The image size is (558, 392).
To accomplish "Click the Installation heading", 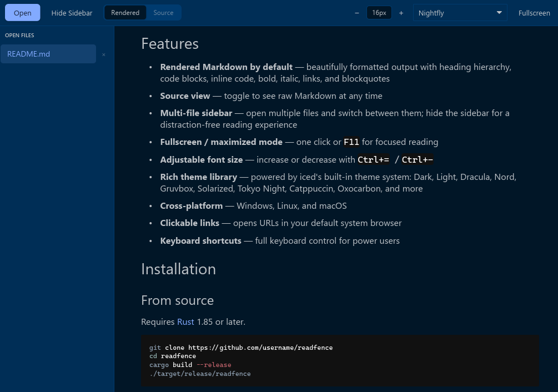I will (x=178, y=269).
